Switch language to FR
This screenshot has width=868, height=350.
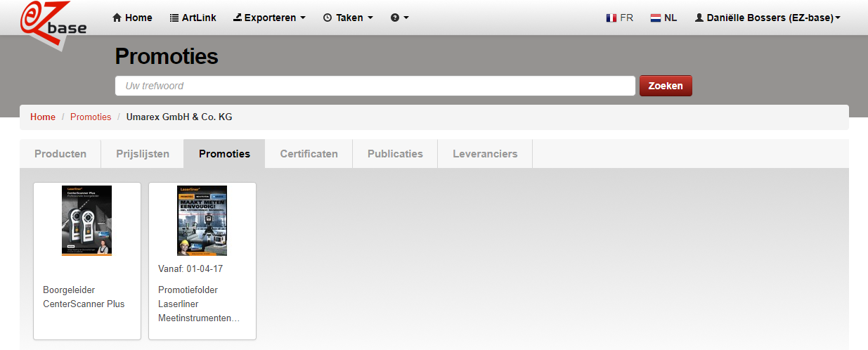point(619,18)
